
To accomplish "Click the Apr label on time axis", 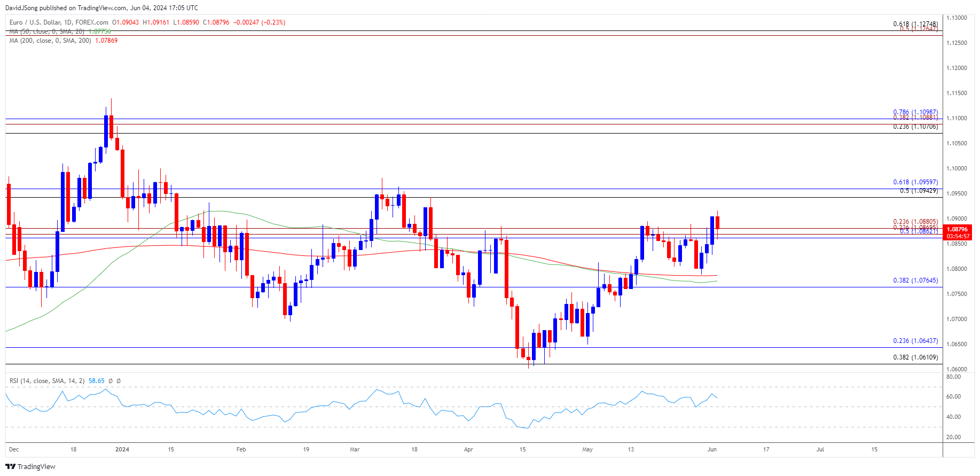I will pyautogui.click(x=468, y=449).
